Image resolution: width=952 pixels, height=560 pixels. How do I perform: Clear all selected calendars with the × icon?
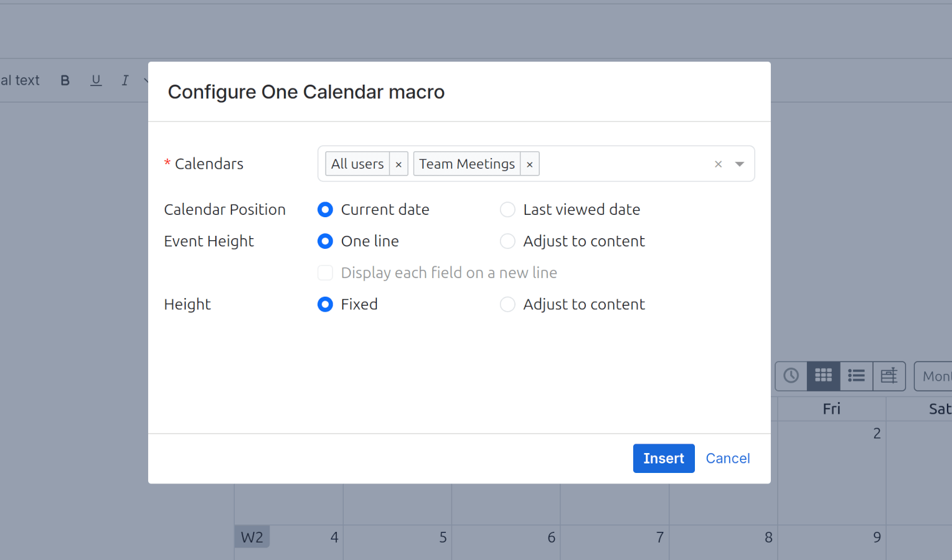coord(718,164)
